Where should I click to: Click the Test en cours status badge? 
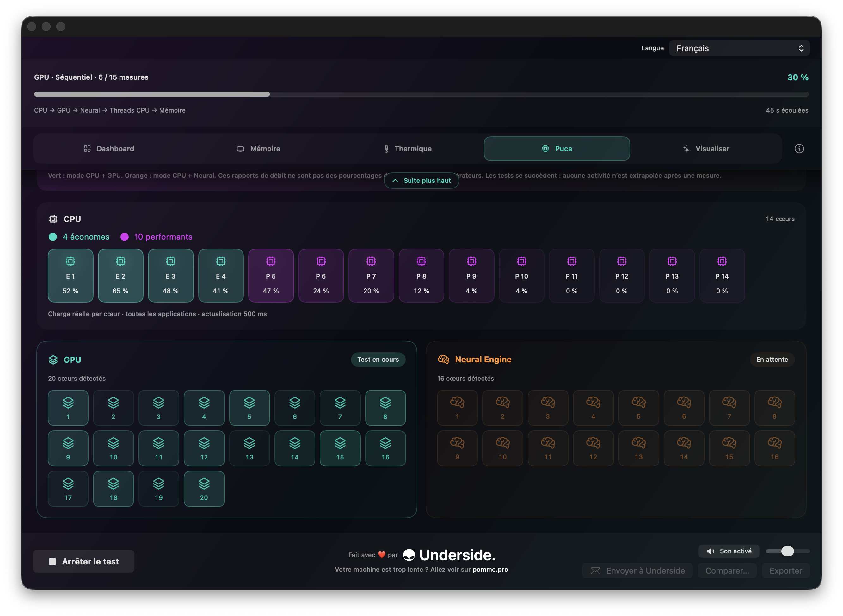click(x=378, y=360)
